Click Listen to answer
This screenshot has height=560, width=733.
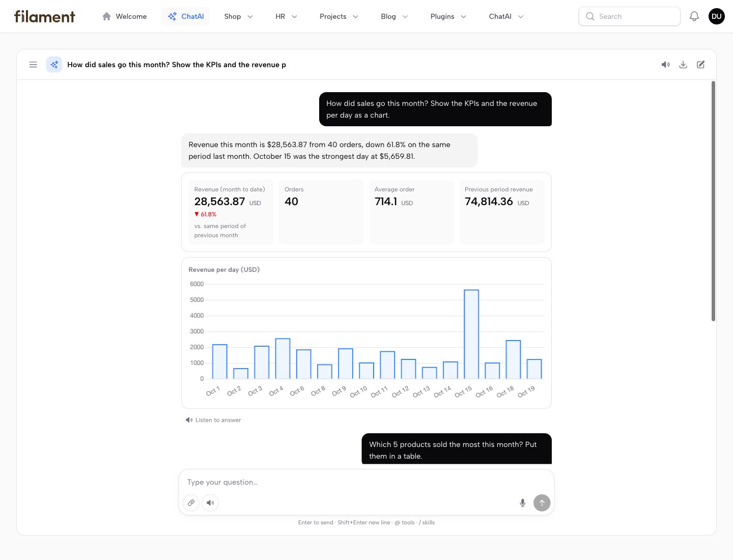[x=213, y=420]
